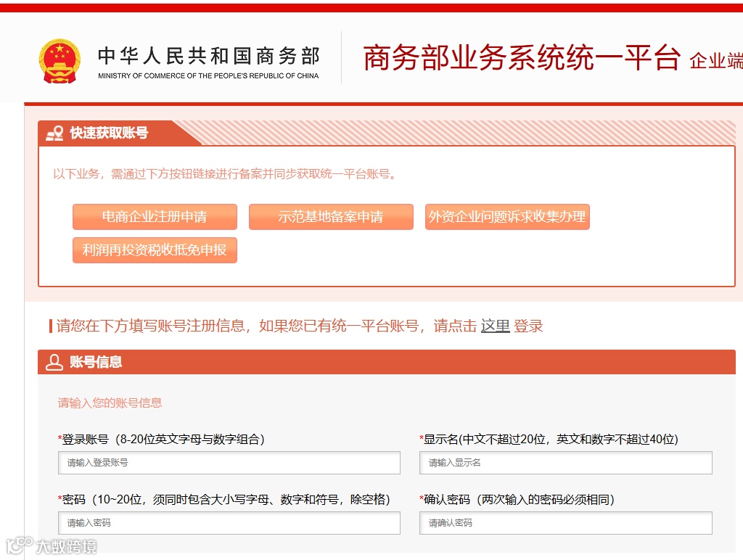743x560 pixels.
Task: Focus the 请输入密码 password field
Action: point(229,522)
